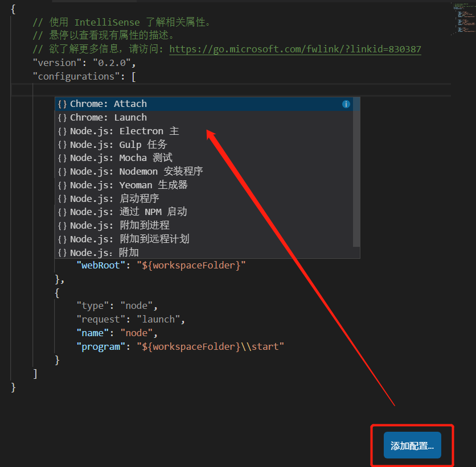Screen dimensions: 476x467
Task: Select Node.js: 附加到进程 suggestion
Action: click(204, 226)
